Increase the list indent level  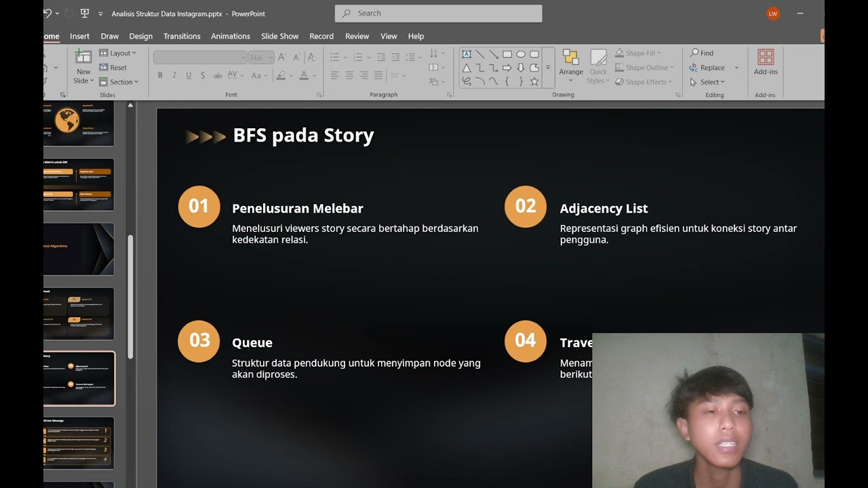(396, 58)
